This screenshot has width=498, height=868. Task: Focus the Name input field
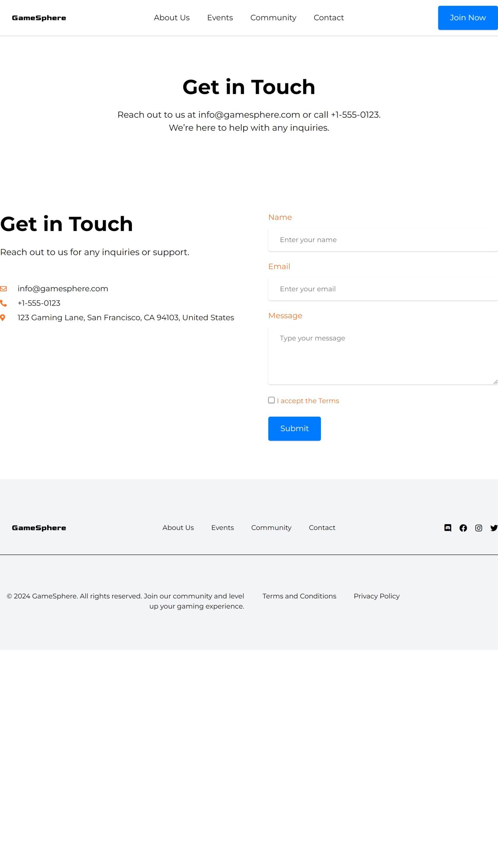click(383, 240)
